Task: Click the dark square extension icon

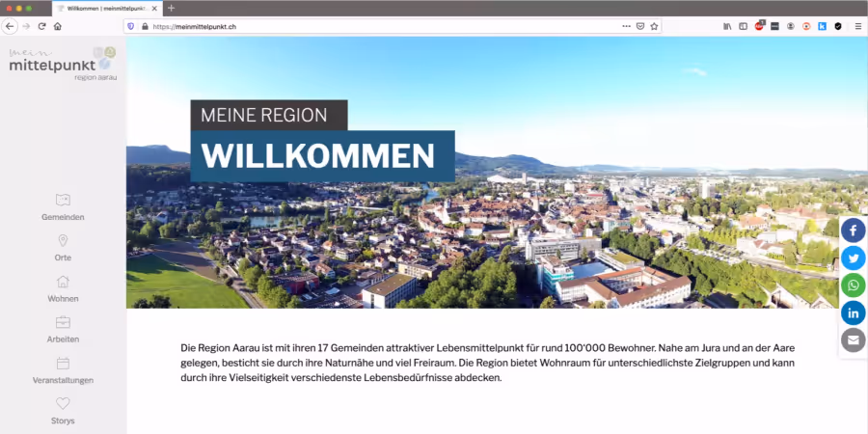Action: click(x=775, y=26)
